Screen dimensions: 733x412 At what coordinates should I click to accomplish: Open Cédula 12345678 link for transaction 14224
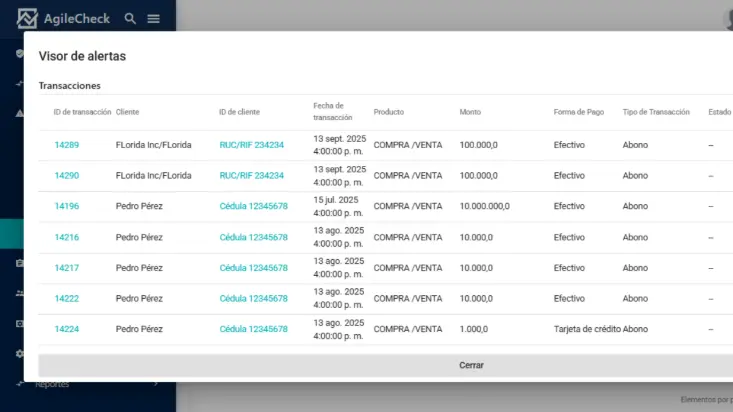click(253, 329)
